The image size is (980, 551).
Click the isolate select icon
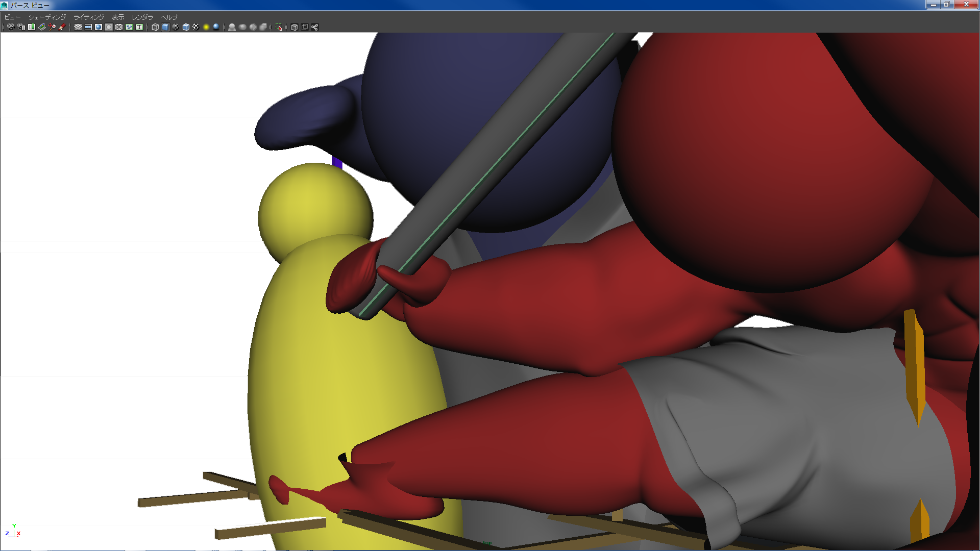point(279,27)
